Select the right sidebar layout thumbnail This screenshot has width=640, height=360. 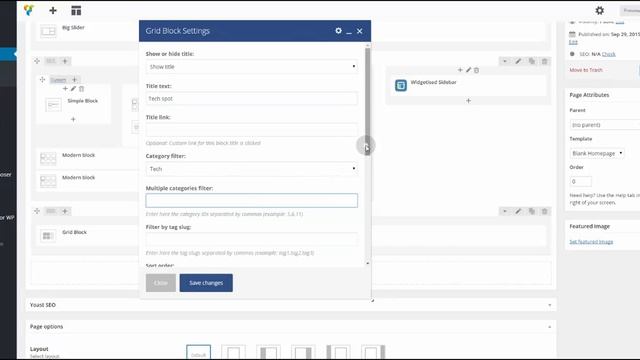point(303,352)
